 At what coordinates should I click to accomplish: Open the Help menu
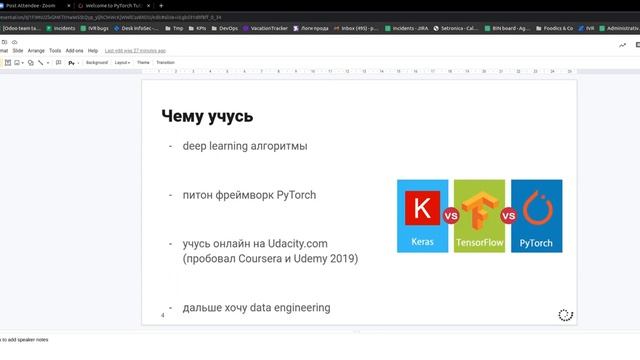93,51
